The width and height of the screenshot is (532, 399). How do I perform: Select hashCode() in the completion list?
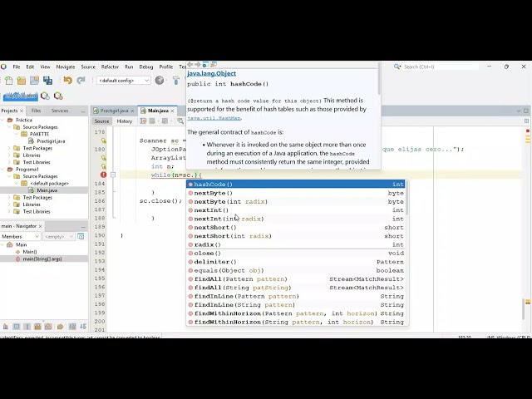pyautogui.click(x=296, y=185)
